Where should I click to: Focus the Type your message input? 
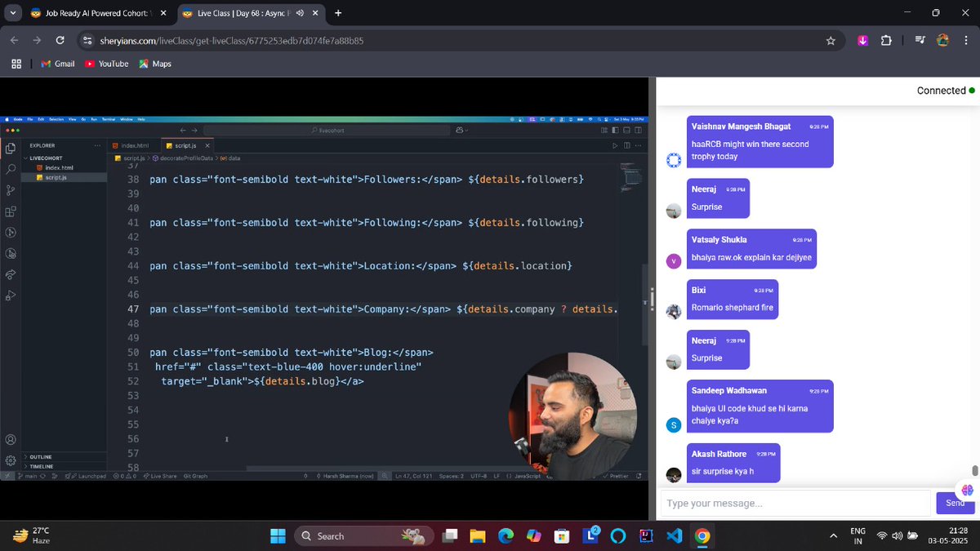(x=796, y=503)
